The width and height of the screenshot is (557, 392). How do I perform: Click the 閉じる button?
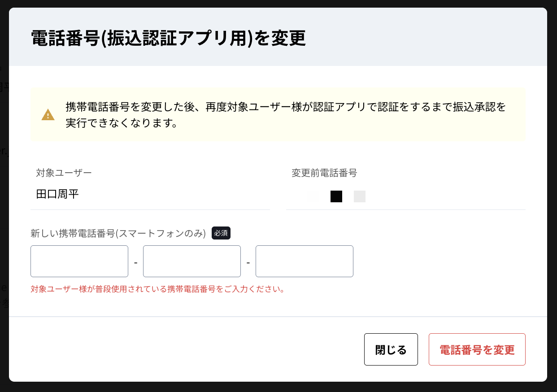391,349
